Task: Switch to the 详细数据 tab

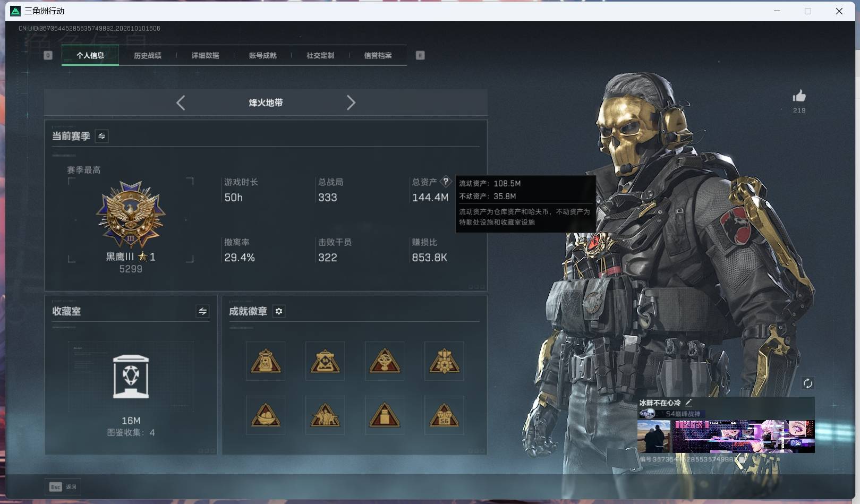Action: pos(205,55)
